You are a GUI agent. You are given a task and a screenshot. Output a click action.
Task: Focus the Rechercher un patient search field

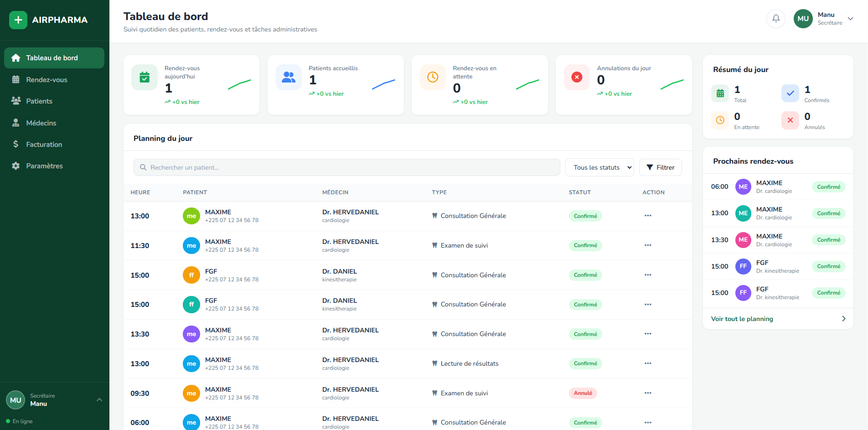346,167
